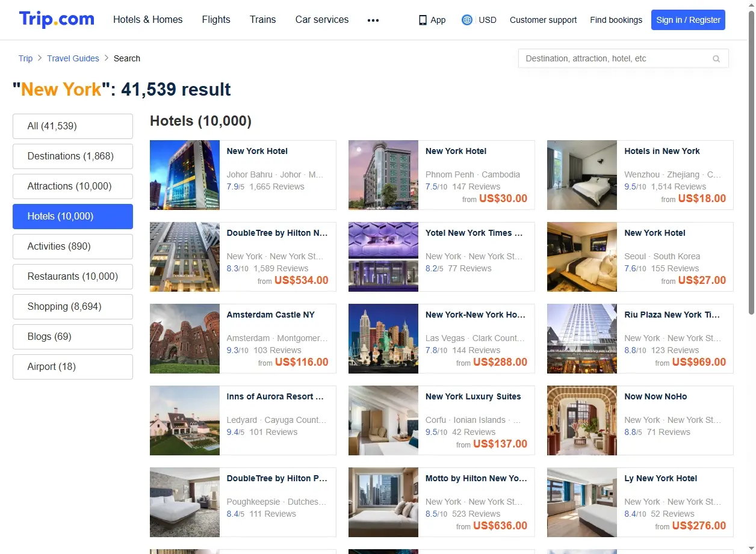The height and width of the screenshot is (554, 756).
Task: Open Motto by Hilton thumbnail
Action: [x=383, y=502]
